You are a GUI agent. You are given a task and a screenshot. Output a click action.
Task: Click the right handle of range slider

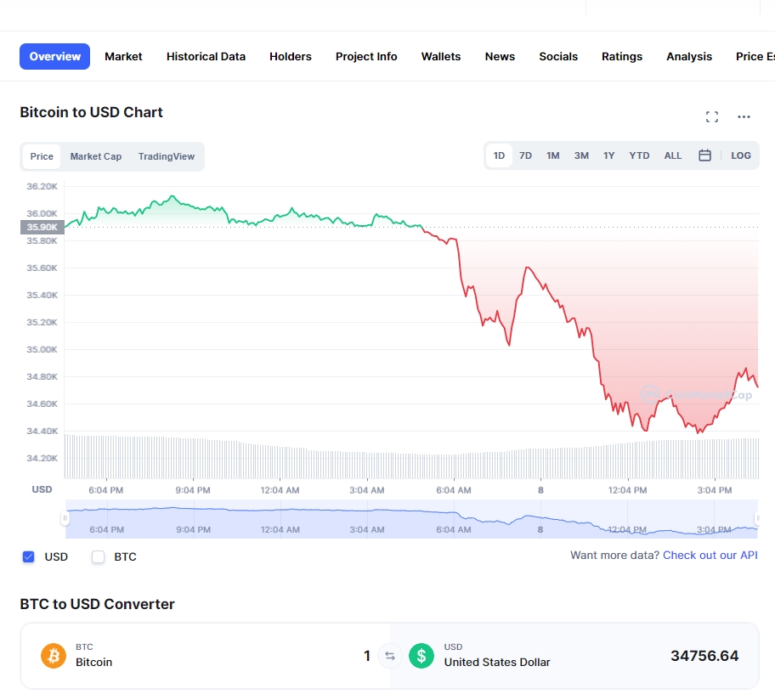pos(756,518)
